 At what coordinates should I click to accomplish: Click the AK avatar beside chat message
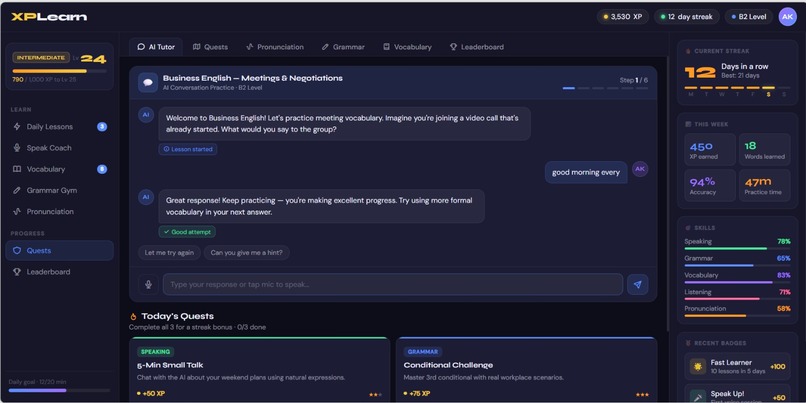640,169
